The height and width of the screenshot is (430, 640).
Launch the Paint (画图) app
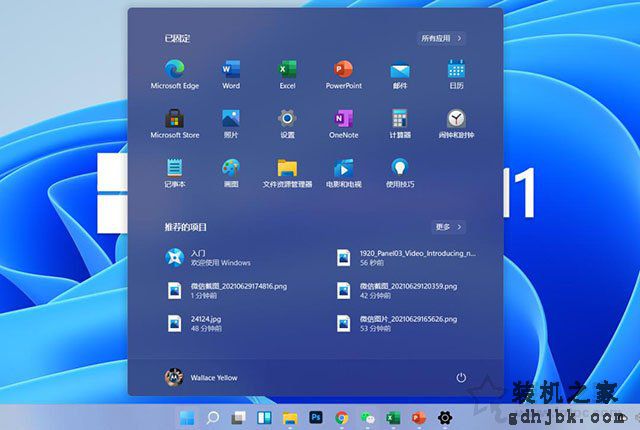pos(231,173)
